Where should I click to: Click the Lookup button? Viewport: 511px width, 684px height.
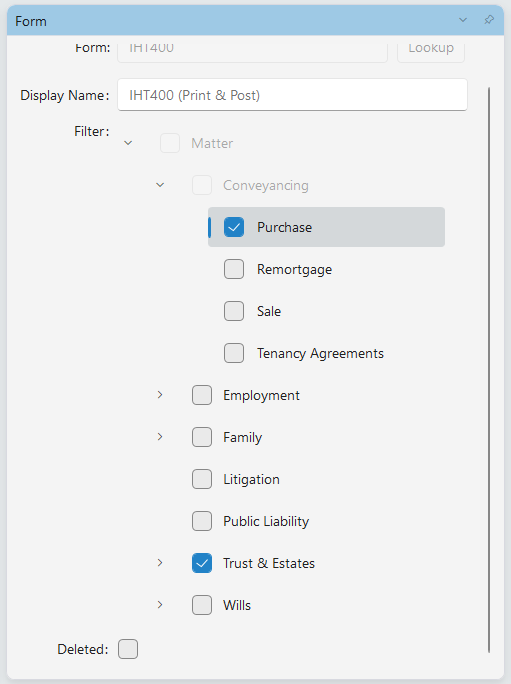[431, 48]
